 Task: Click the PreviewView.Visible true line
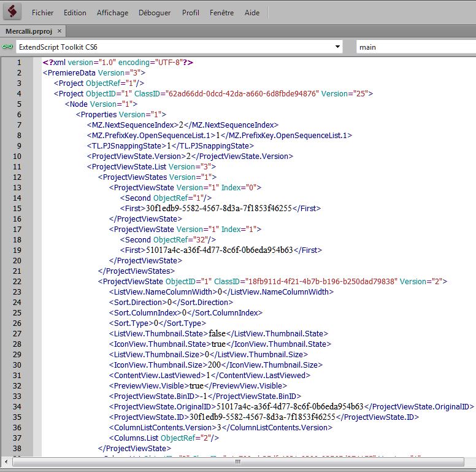pyautogui.click(x=198, y=385)
